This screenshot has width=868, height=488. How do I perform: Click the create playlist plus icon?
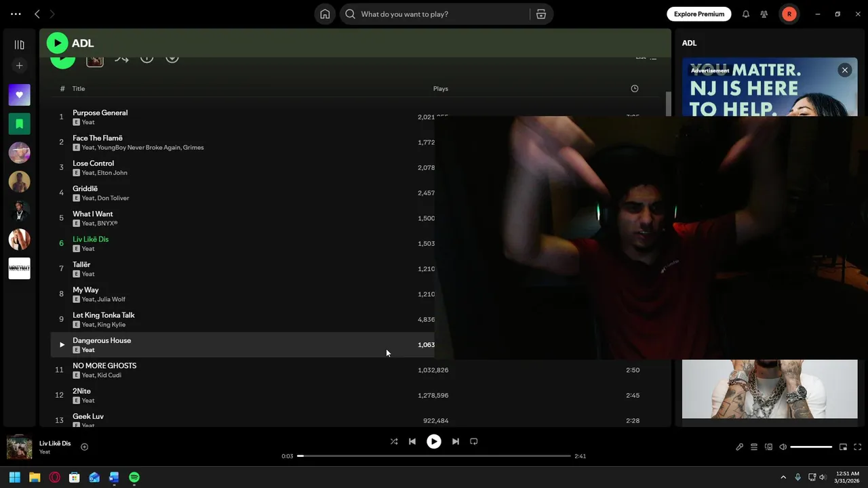(x=19, y=66)
